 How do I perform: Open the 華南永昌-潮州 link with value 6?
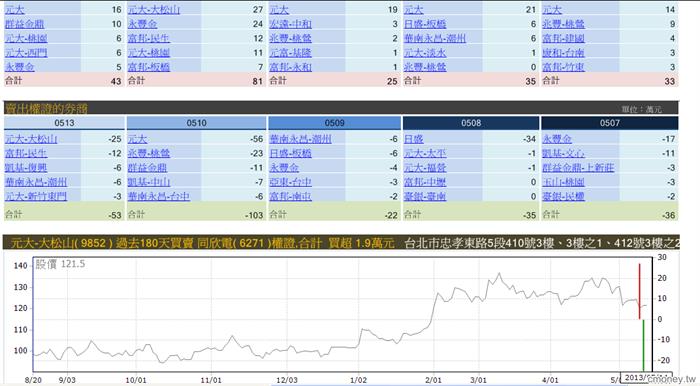(435, 38)
